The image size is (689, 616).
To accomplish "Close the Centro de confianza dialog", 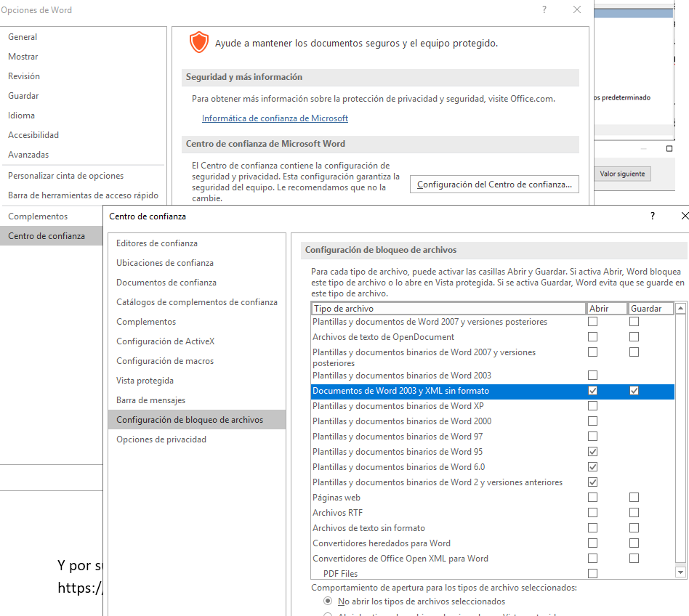I will 684,216.
